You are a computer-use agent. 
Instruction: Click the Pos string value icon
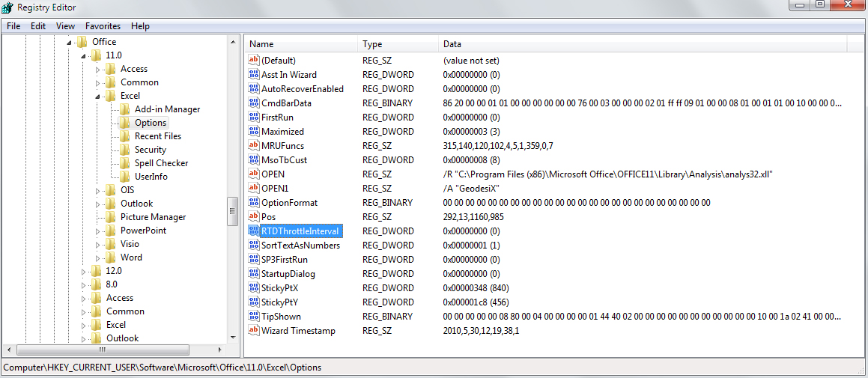coord(254,217)
